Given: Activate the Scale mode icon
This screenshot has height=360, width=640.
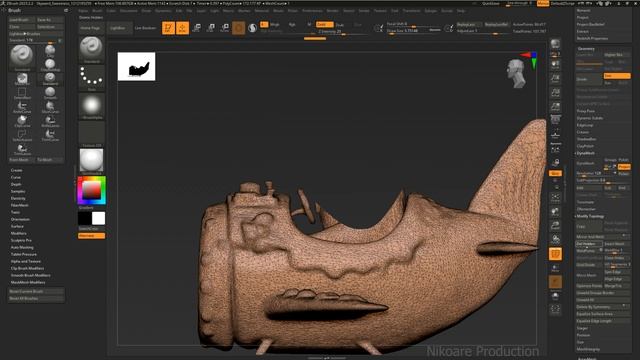Looking at the screenshot, I should click(x=211, y=28).
